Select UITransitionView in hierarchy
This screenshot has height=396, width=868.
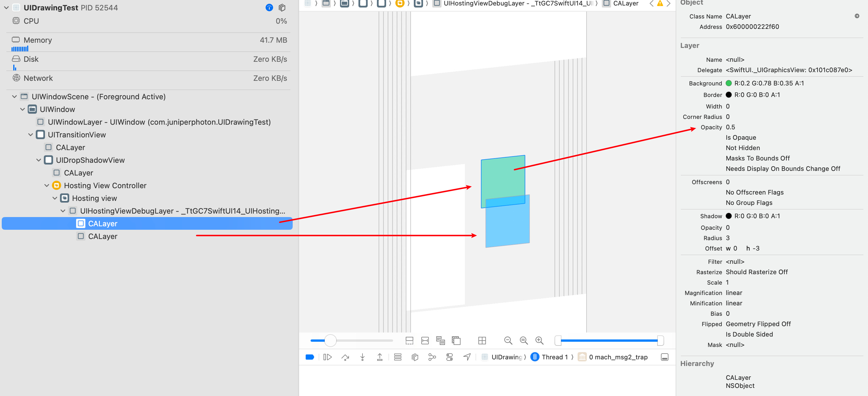coord(76,135)
